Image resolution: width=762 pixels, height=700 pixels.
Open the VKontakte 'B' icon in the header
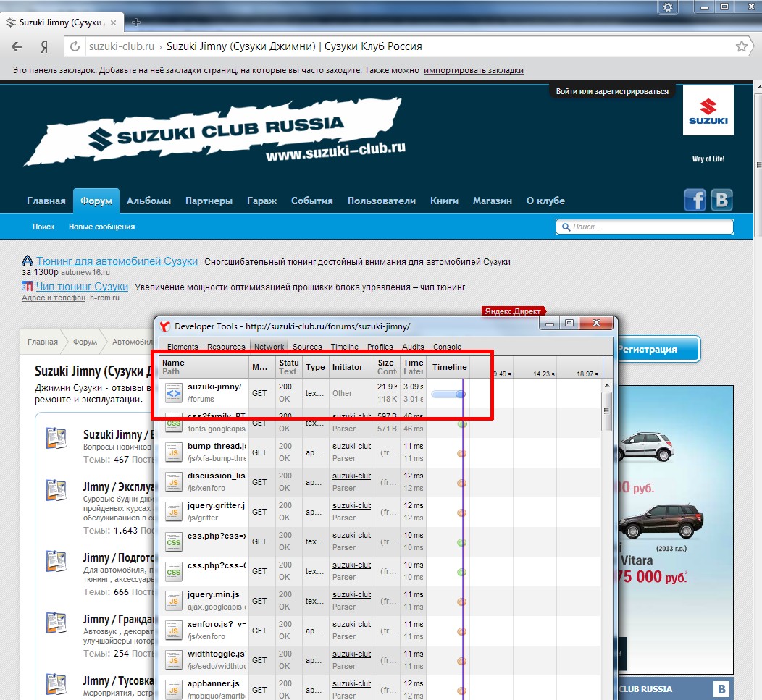coord(721,200)
